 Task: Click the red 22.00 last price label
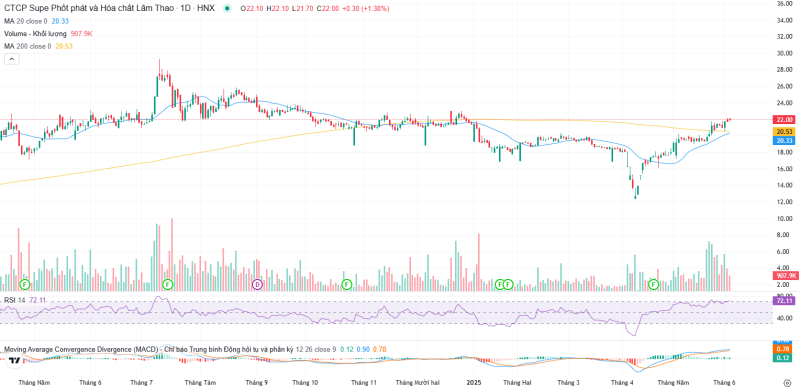point(784,119)
